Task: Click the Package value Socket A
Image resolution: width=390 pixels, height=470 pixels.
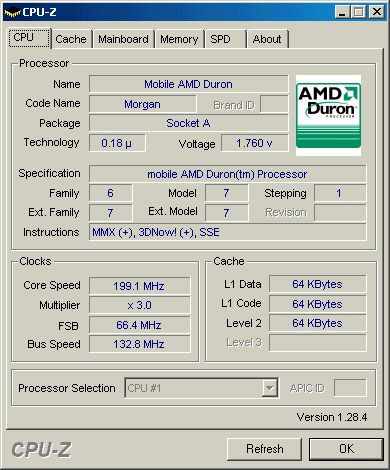Action: coord(189,123)
